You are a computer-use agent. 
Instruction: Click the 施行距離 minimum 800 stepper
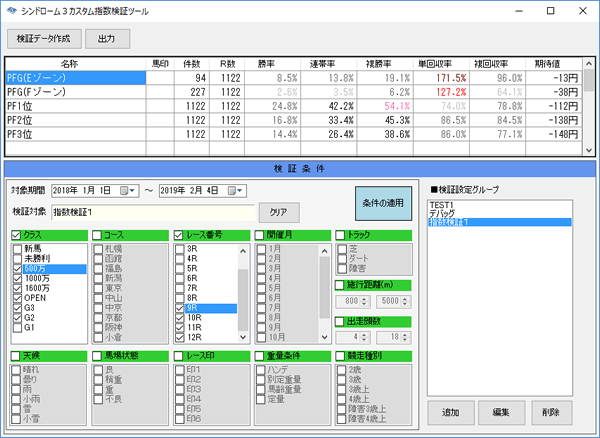[x=364, y=302]
